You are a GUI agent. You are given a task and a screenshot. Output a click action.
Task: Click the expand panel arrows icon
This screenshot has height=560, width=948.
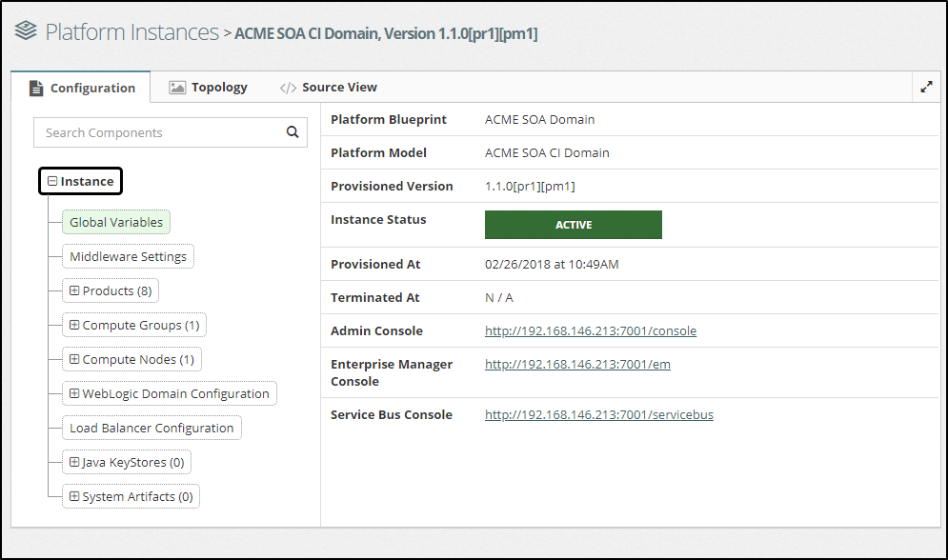pyautogui.click(x=926, y=87)
